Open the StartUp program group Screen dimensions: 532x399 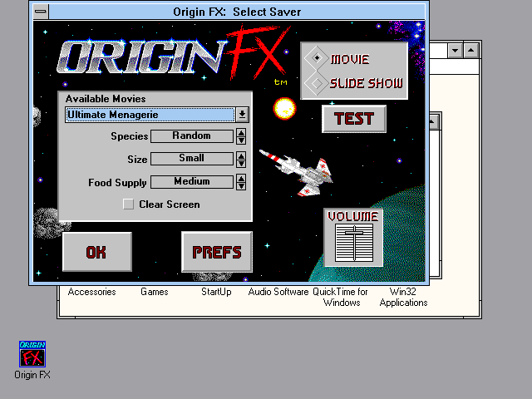click(216, 292)
